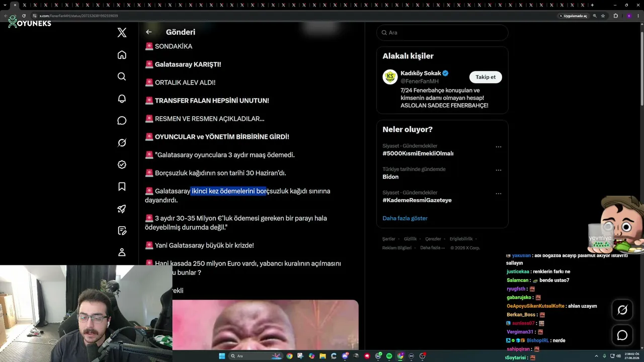644x362 pixels.
Task: Open File Explorer from the taskbar
Action: coord(323,356)
